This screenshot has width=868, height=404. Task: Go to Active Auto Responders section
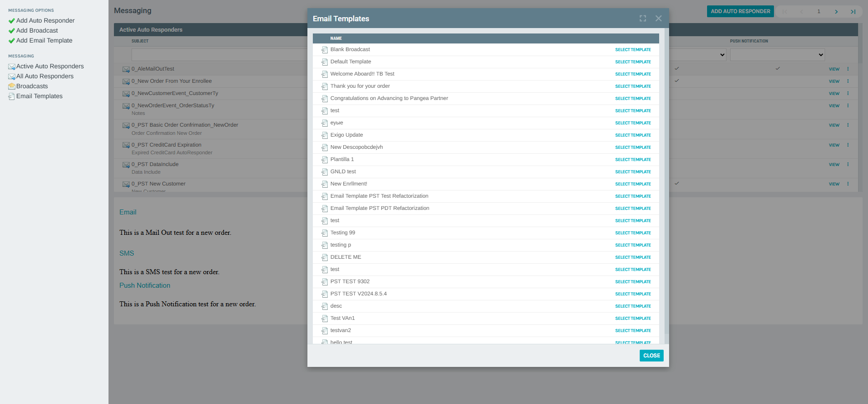(x=50, y=66)
